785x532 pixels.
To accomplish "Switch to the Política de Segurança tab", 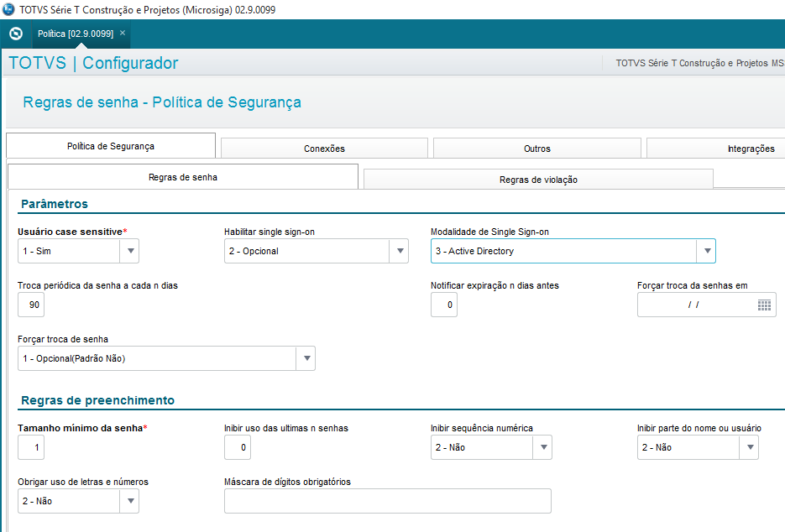I will pos(111,146).
